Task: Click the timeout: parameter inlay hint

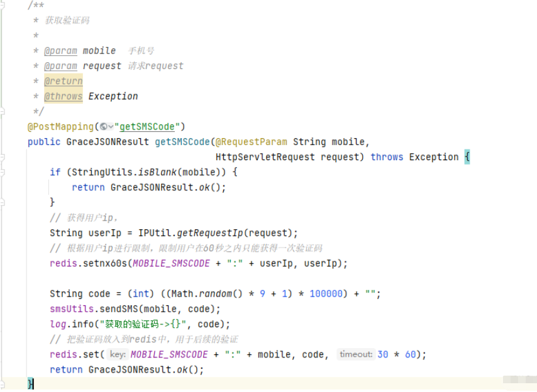Action: (356, 354)
